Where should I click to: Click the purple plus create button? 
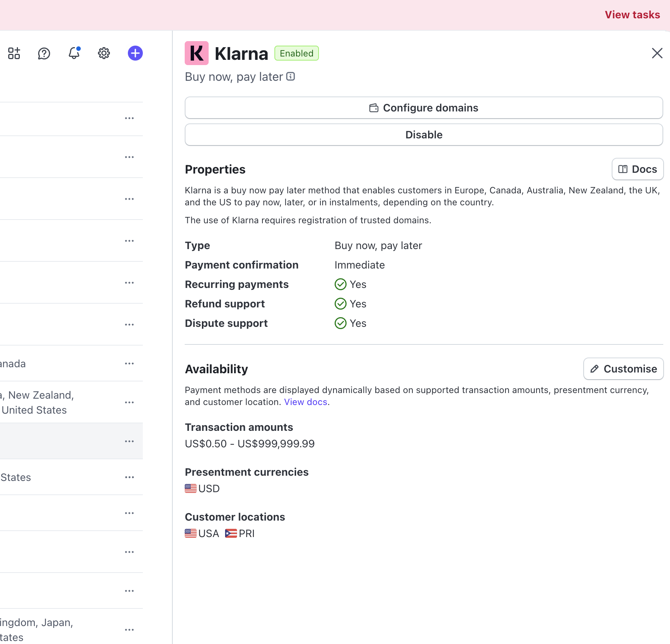(x=135, y=53)
